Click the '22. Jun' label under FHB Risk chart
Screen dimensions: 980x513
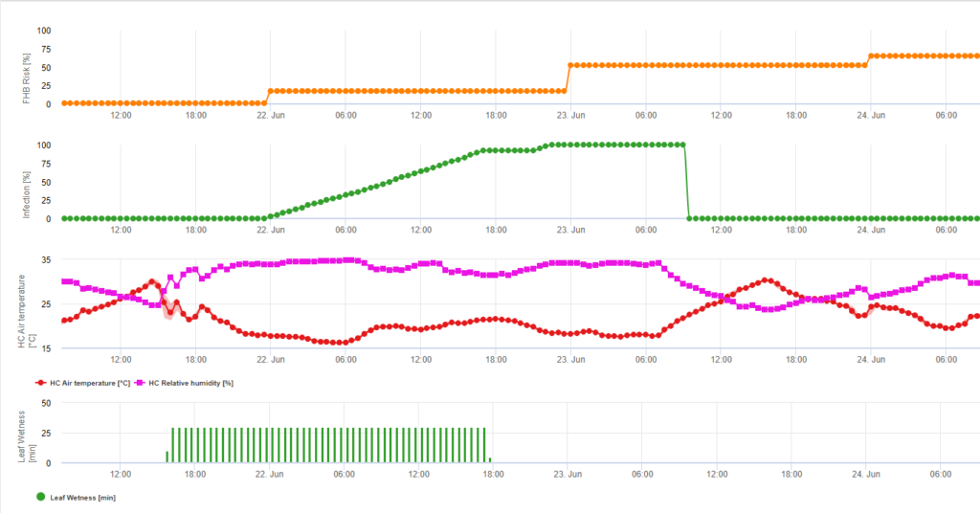click(271, 116)
